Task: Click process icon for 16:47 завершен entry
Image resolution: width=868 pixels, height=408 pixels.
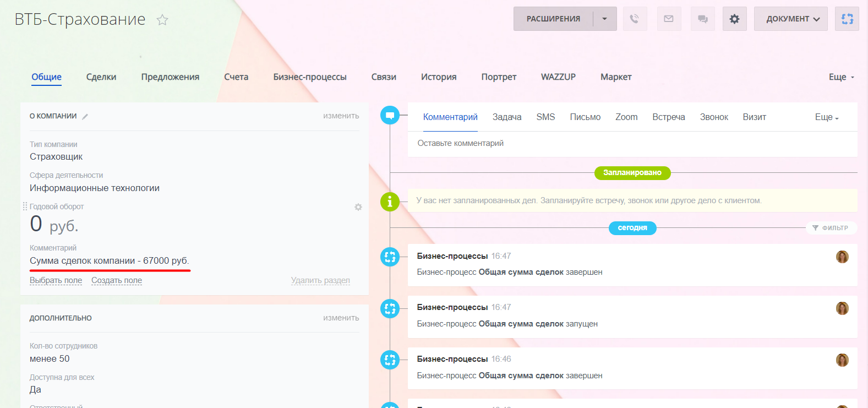Action: 390,257
